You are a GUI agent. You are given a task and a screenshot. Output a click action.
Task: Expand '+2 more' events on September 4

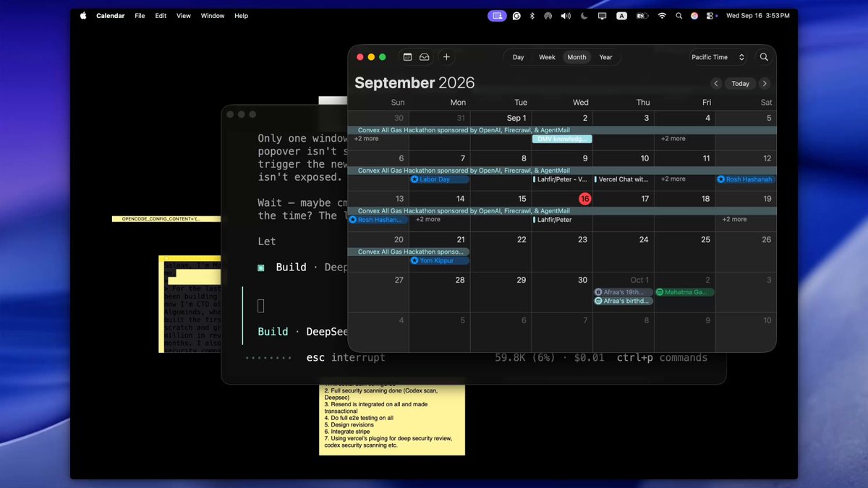tap(673, 139)
